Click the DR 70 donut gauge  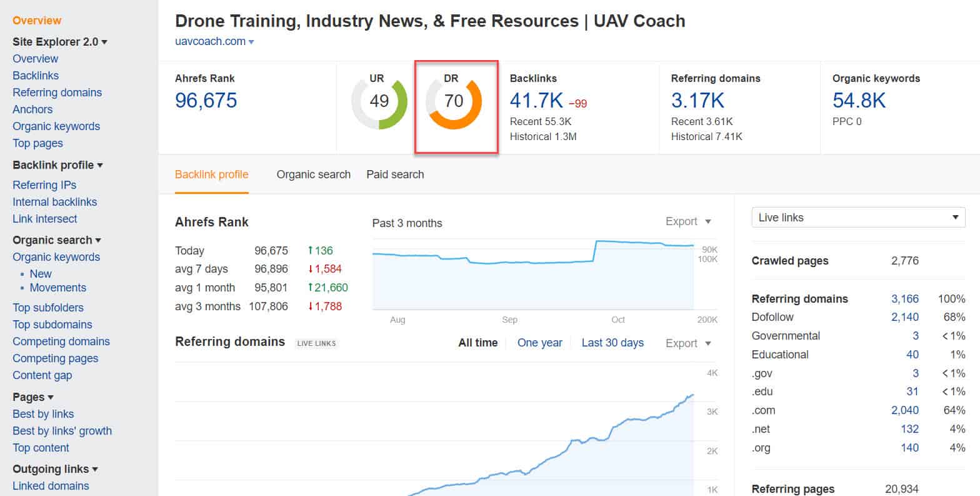click(454, 101)
